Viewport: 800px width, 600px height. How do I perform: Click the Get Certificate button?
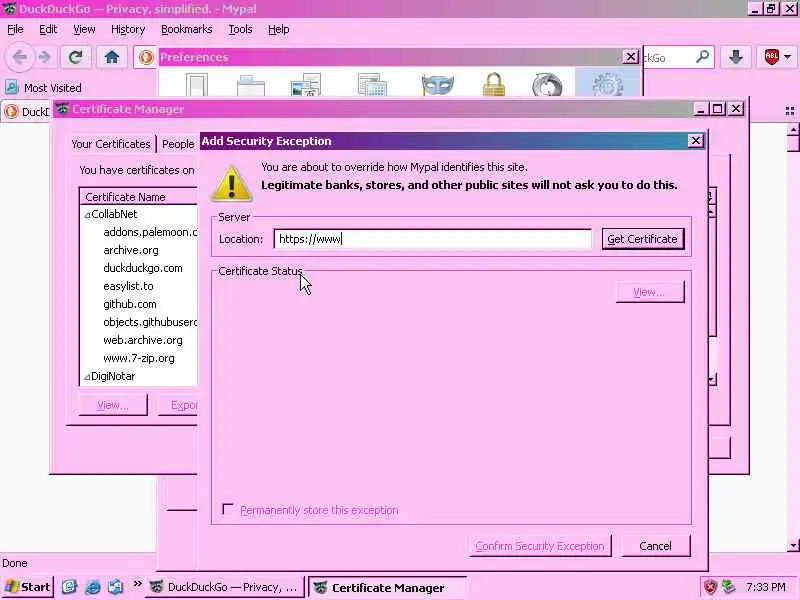pos(643,239)
